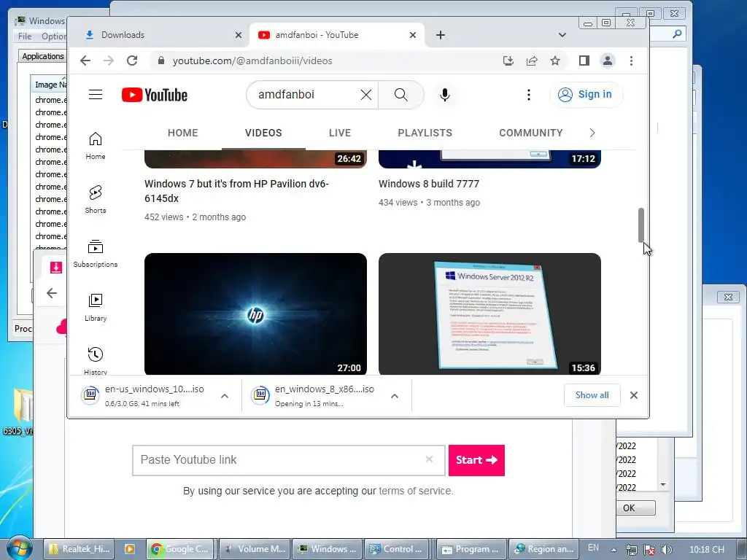Viewport: 747px width, 560px height.
Task: Select channel LIVE tab
Action: [x=340, y=133]
